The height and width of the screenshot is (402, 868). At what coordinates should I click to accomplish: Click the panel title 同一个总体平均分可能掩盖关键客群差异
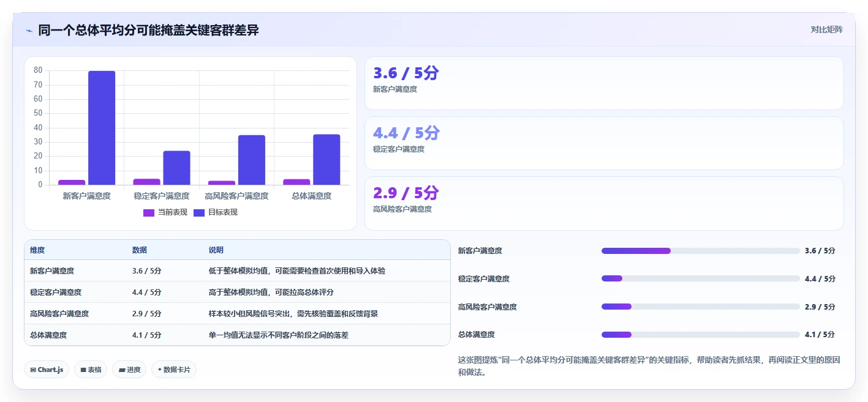click(x=148, y=30)
